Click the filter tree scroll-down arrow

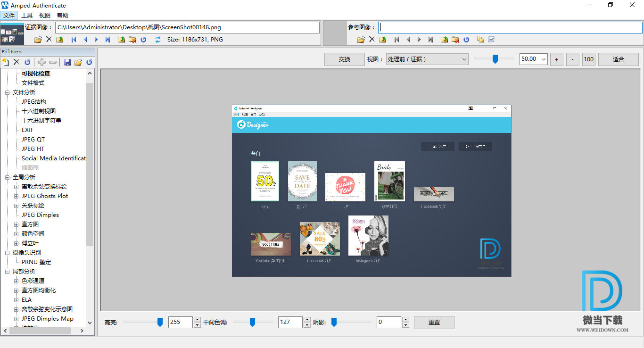coord(90,323)
